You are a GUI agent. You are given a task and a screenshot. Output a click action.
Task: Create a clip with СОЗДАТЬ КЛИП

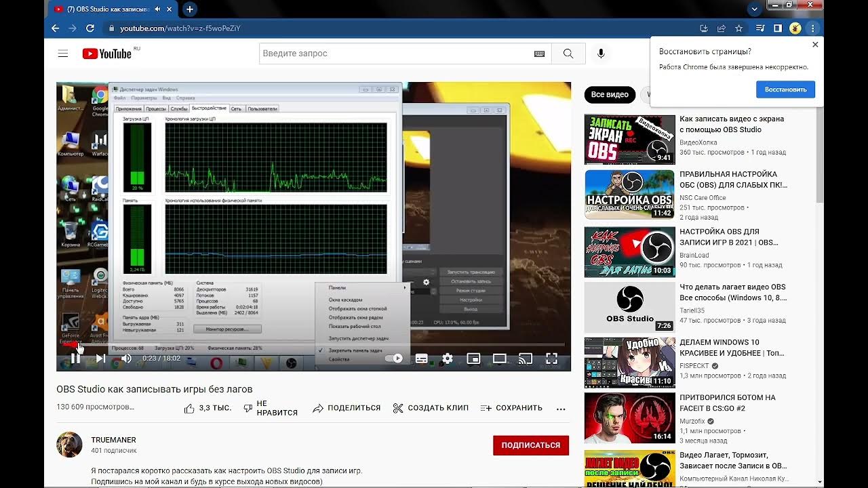(431, 408)
